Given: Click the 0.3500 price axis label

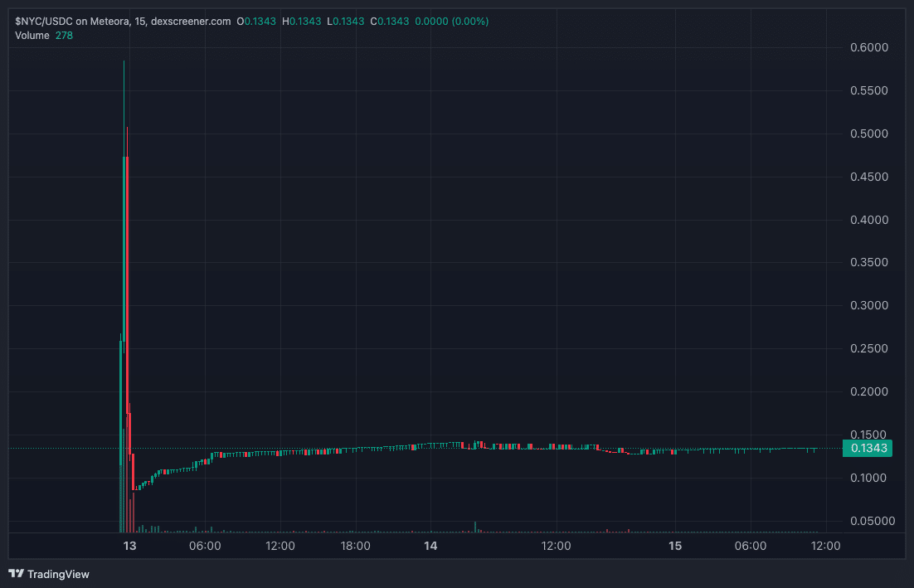Looking at the screenshot, I should pos(869,262).
